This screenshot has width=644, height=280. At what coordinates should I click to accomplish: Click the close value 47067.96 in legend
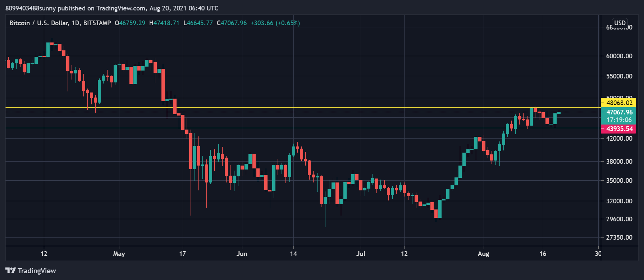[x=234, y=23]
